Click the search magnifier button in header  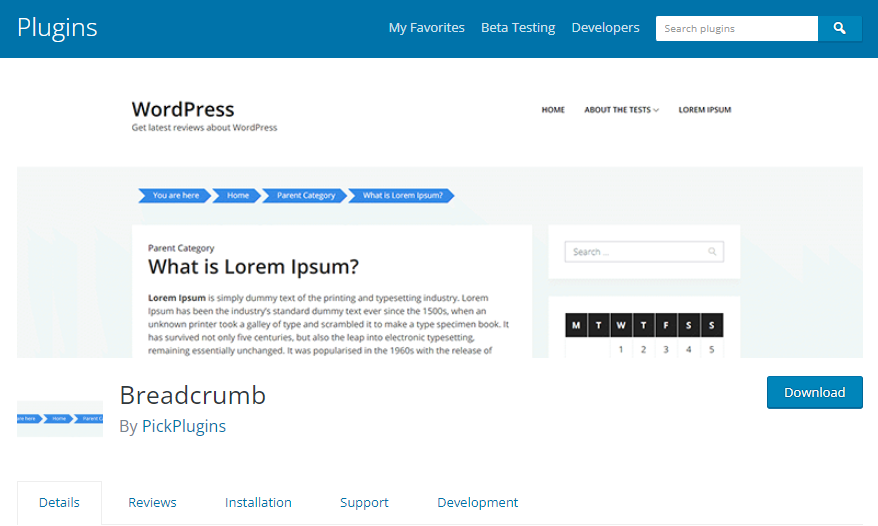pos(839,28)
